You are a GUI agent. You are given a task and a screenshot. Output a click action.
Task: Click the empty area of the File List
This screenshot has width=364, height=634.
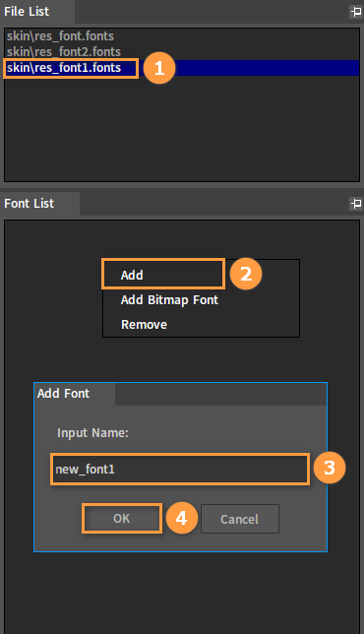[182, 129]
